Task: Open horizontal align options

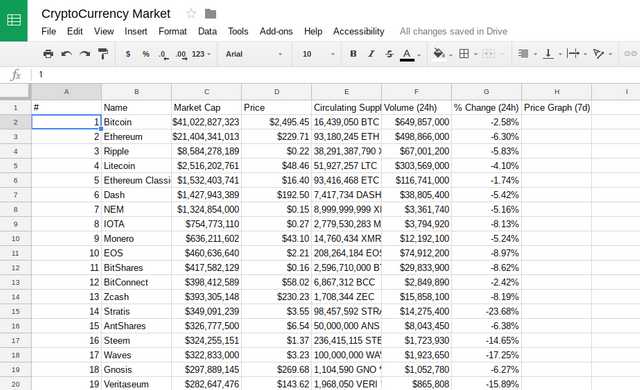Action: coord(523,54)
